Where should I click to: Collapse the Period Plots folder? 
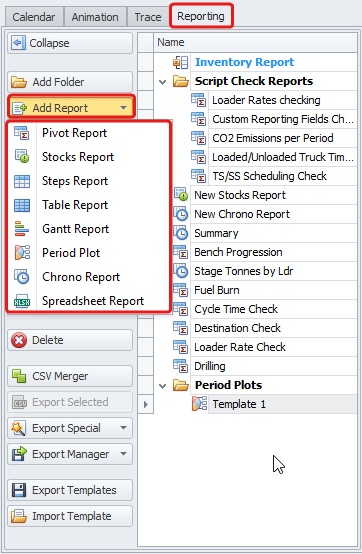(162, 386)
